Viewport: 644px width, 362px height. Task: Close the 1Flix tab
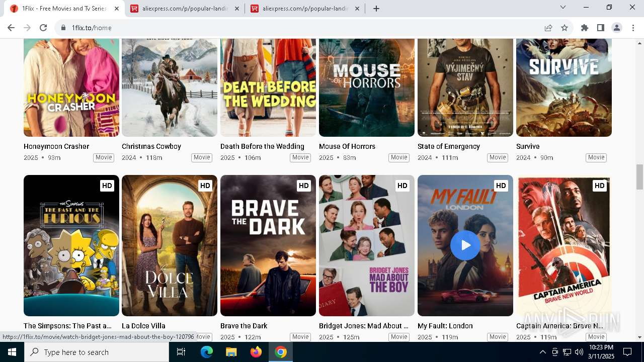click(x=117, y=9)
